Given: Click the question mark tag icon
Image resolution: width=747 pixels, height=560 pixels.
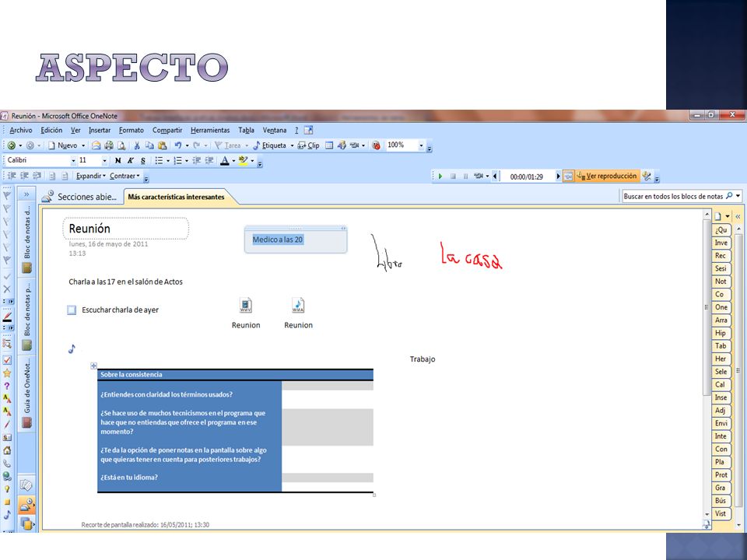Looking at the screenshot, I should (x=7, y=386).
